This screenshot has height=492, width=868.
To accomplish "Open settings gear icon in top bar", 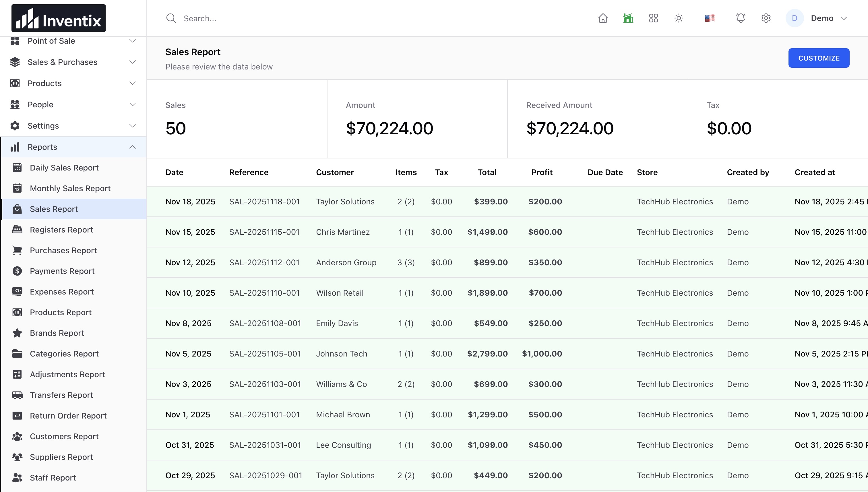I will [766, 18].
